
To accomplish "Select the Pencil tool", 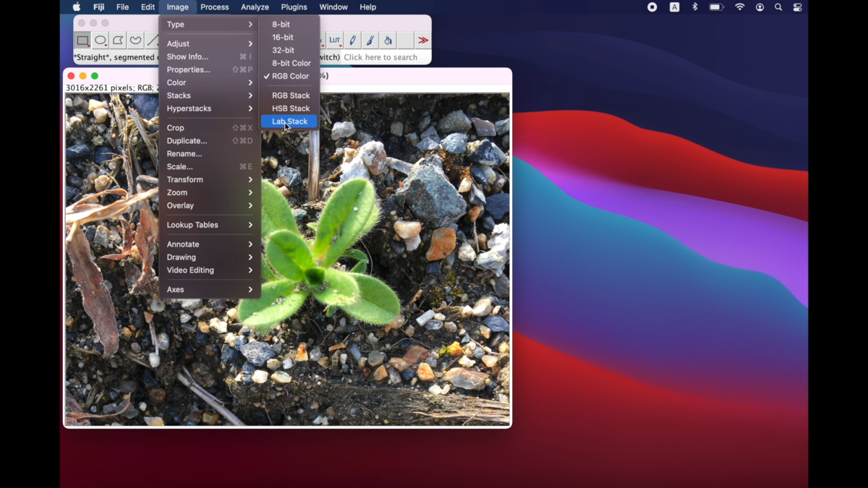I will click(x=352, y=40).
